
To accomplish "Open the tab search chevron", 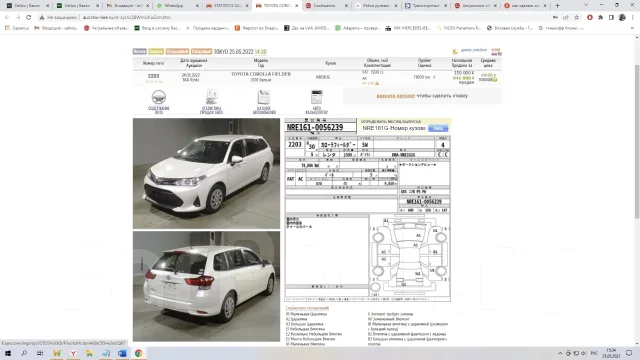I will pos(586,5).
